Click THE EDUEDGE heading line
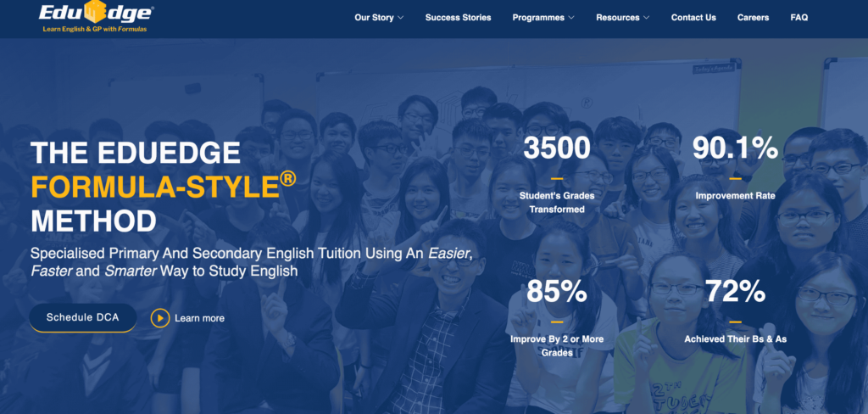 tap(136, 153)
